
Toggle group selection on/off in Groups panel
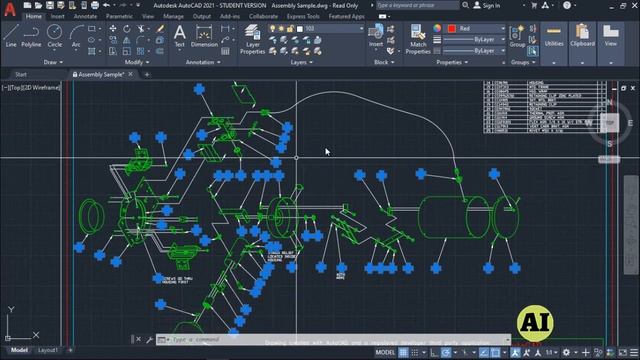pyautogui.click(x=533, y=51)
